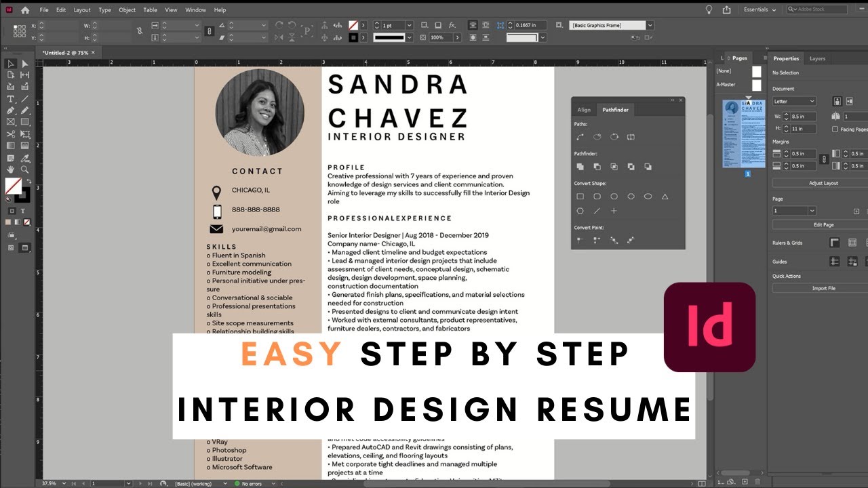868x488 pixels.
Task: Toggle the Facing Pages checkbox
Action: pyautogui.click(x=835, y=129)
